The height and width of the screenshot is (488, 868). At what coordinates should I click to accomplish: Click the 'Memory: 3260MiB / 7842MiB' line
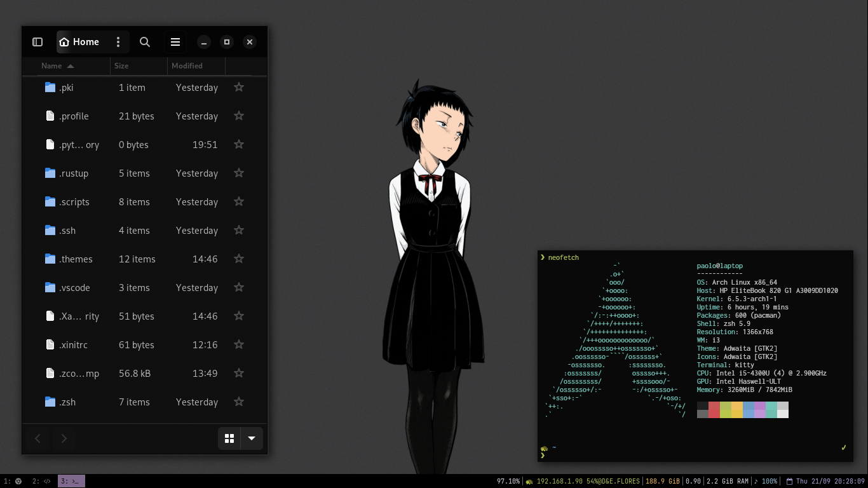click(x=745, y=390)
